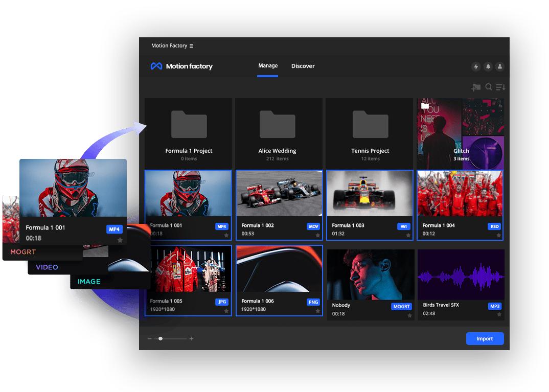The image size is (549, 392).
Task: Click the IMAGE label on the floating card
Action: 89,282
